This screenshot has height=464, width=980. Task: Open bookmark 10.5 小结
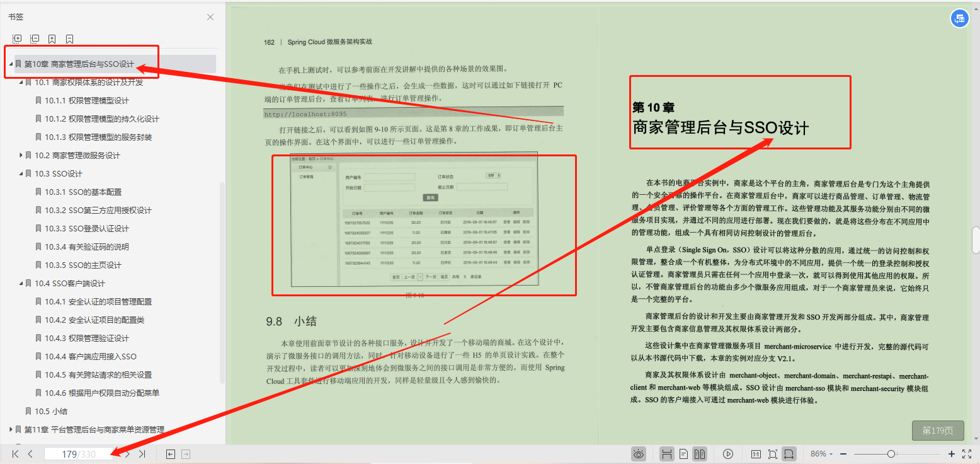[x=51, y=411]
